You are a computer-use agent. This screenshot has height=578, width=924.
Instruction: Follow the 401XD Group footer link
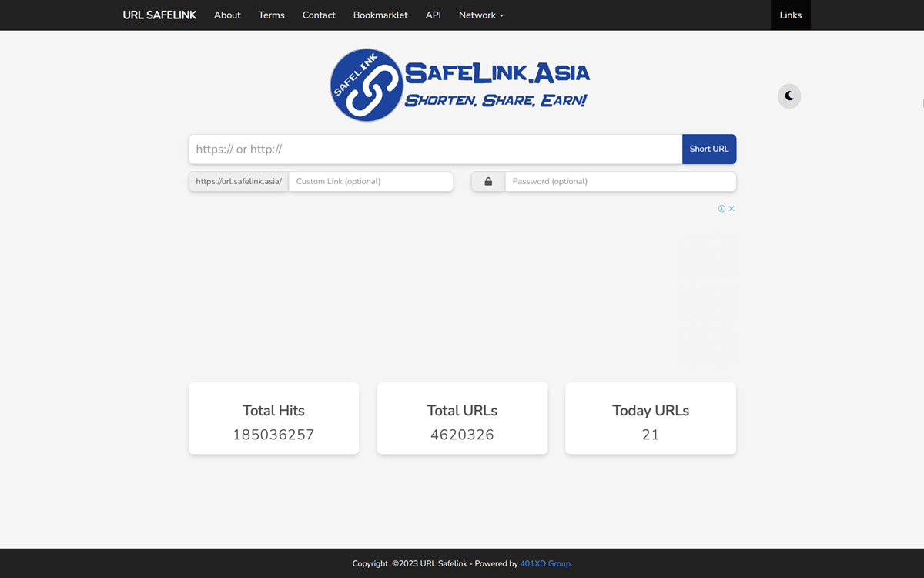[x=545, y=564]
